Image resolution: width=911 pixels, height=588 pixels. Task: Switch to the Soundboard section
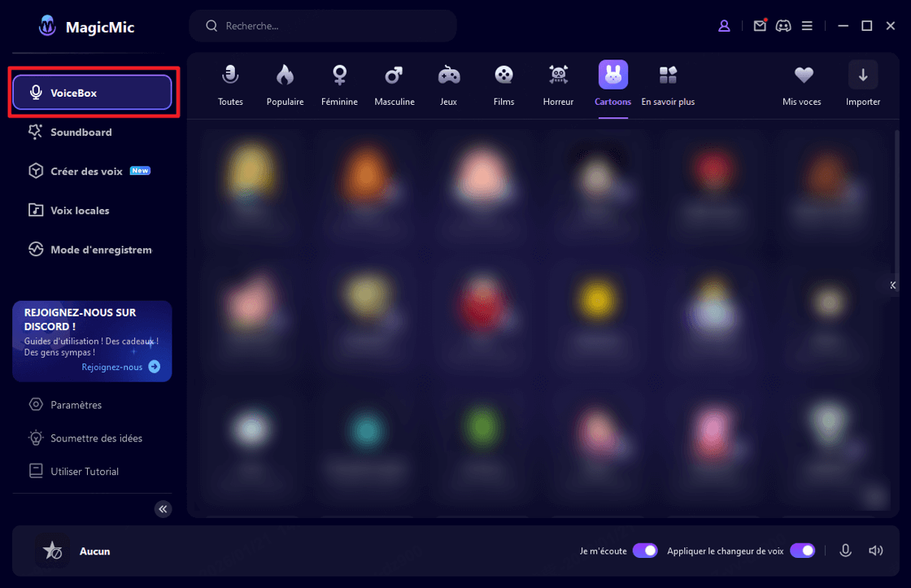coord(81,132)
